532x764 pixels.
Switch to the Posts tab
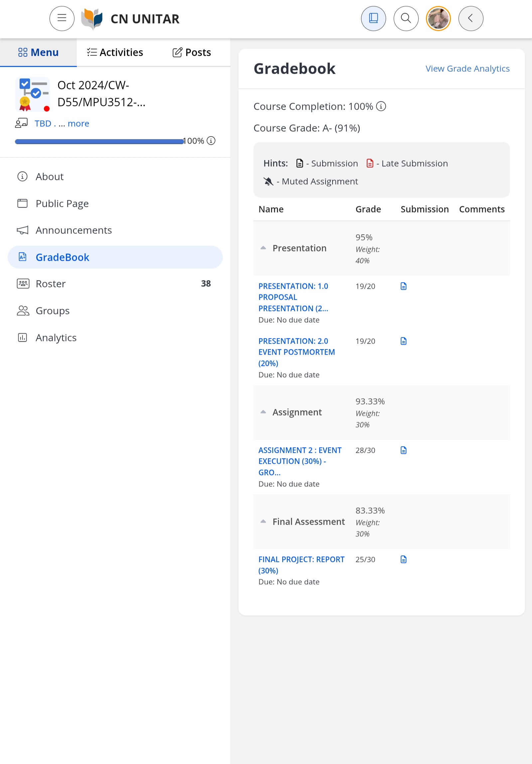click(x=192, y=52)
